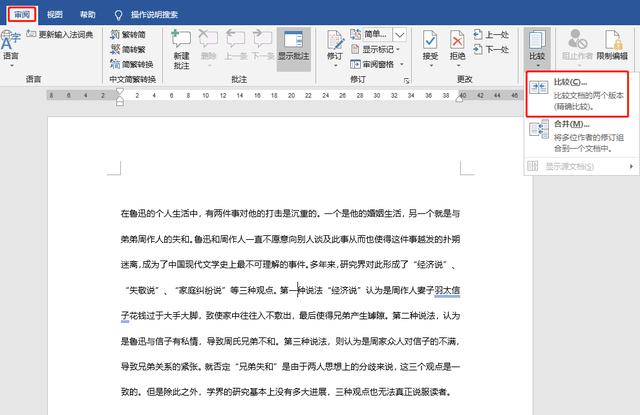Click the left indent ruler marker
This screenshot has height=415, width=640.
coord(120,102)
